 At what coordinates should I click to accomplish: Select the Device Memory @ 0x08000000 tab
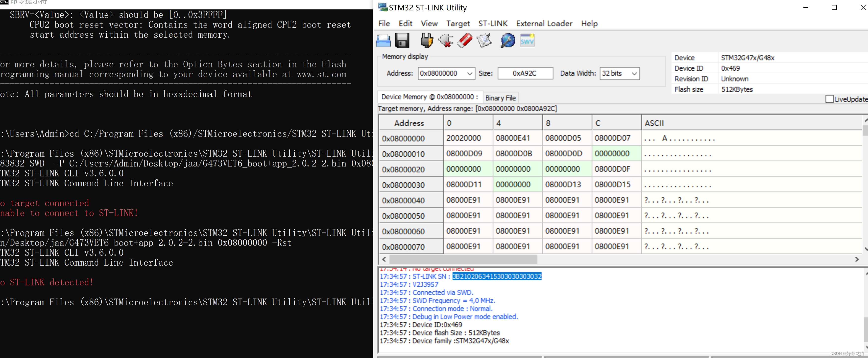point(430,97)
